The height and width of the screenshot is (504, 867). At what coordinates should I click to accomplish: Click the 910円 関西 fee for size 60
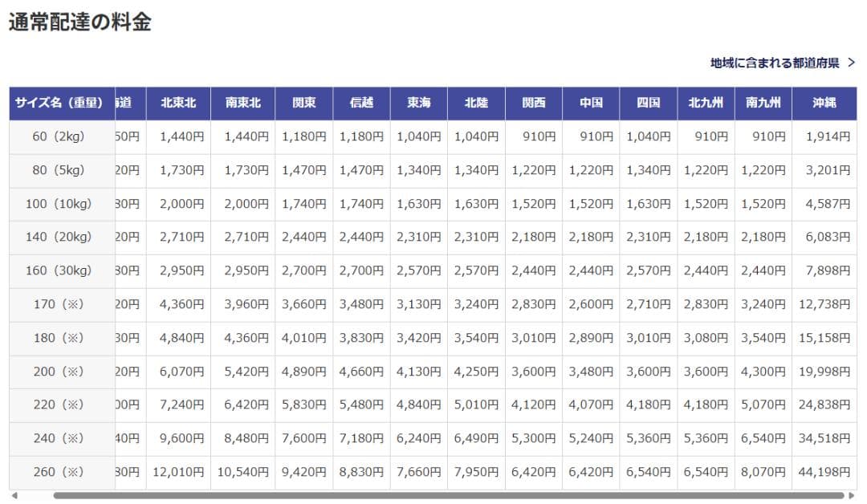pyautogui.click(x=533, y=136)
